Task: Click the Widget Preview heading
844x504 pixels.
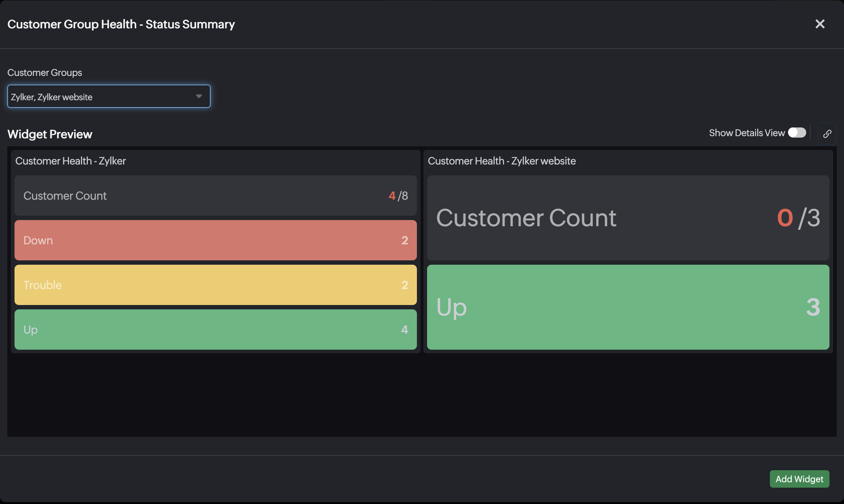Action: [50, 134]
